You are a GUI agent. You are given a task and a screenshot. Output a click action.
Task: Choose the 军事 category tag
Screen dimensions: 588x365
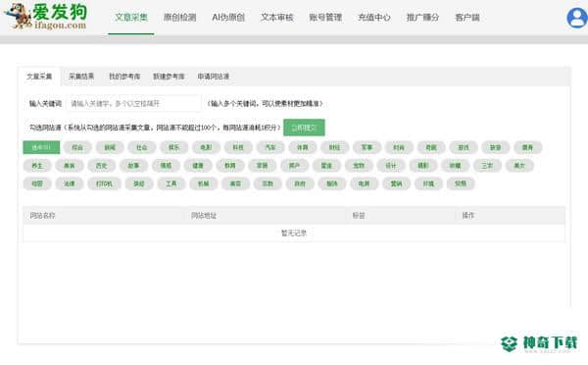tap(367, 147)
